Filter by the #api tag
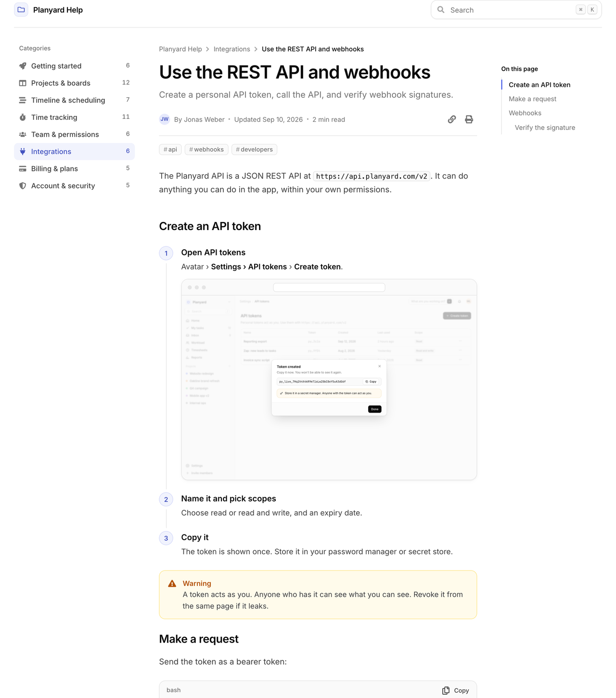The width and height of the screenshot is (616, 698). tap(170, 149)
